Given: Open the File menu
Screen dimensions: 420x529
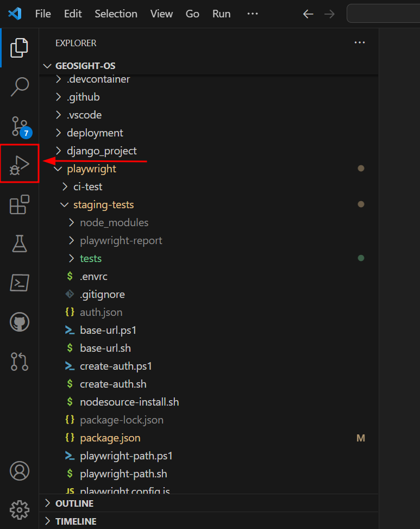Looking at the screenshot, I should point(43,14).
